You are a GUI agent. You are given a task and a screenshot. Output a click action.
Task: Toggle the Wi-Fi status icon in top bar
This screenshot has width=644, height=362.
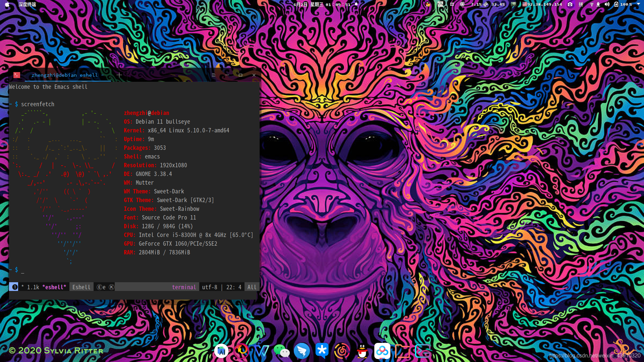(592, 4)
